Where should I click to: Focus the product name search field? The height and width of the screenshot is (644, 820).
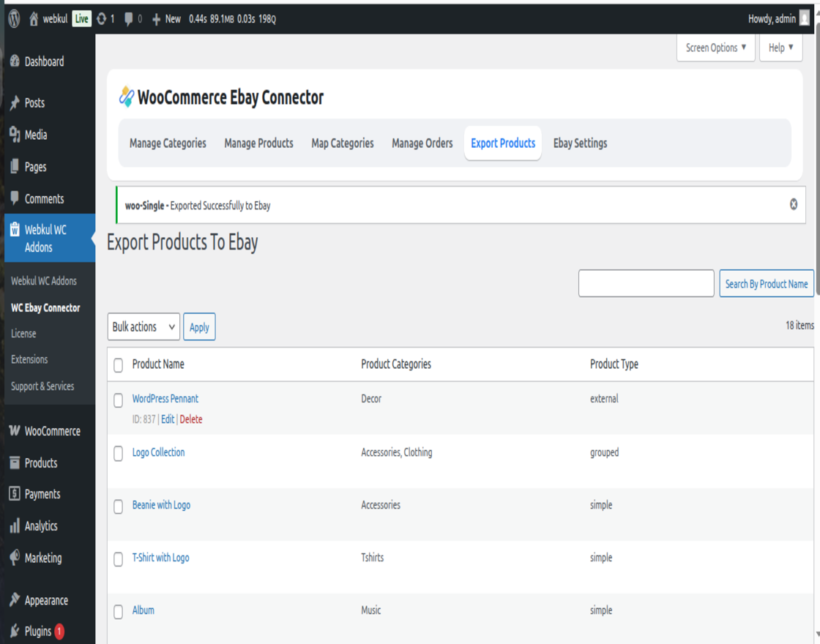(x=646, y=283)
